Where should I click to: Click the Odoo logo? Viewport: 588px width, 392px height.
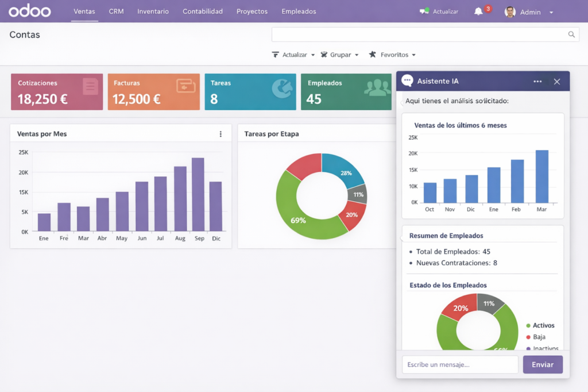(x=29, y=11)
